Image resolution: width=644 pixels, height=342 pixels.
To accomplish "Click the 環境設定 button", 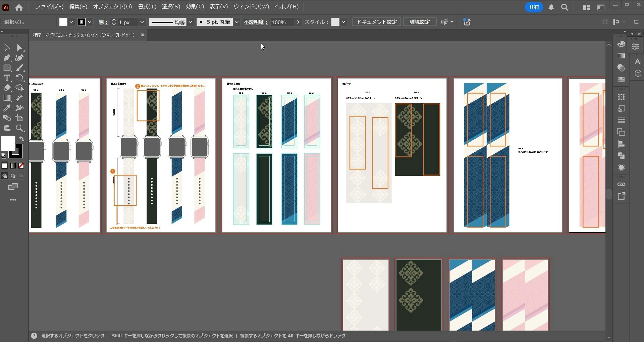I will (x=420, y=22).
